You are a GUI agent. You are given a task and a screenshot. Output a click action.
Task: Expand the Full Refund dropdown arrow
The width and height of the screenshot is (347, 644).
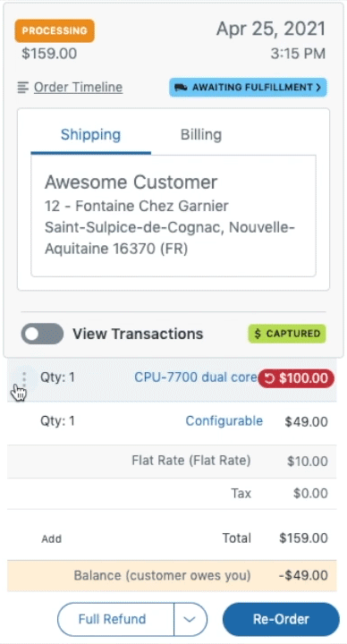click(x=190, y=619)
